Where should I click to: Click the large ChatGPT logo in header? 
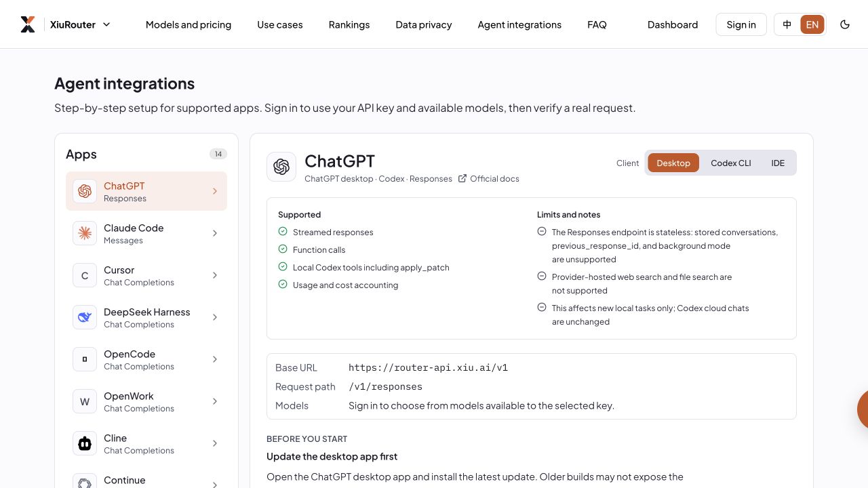[x=281, y=167]
